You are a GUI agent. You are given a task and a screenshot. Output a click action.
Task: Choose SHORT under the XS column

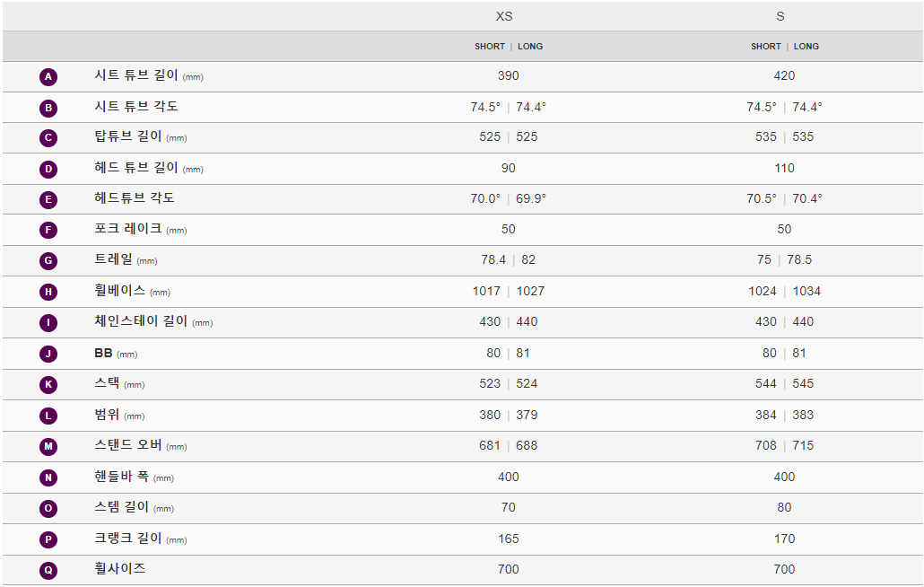pyautogui.click(x=490, y=47)
